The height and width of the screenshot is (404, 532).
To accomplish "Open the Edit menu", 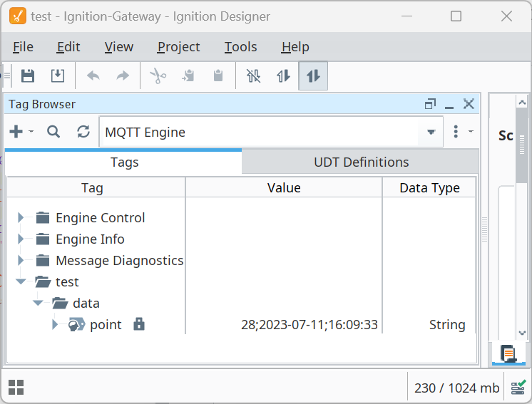I will pos(68,47).
